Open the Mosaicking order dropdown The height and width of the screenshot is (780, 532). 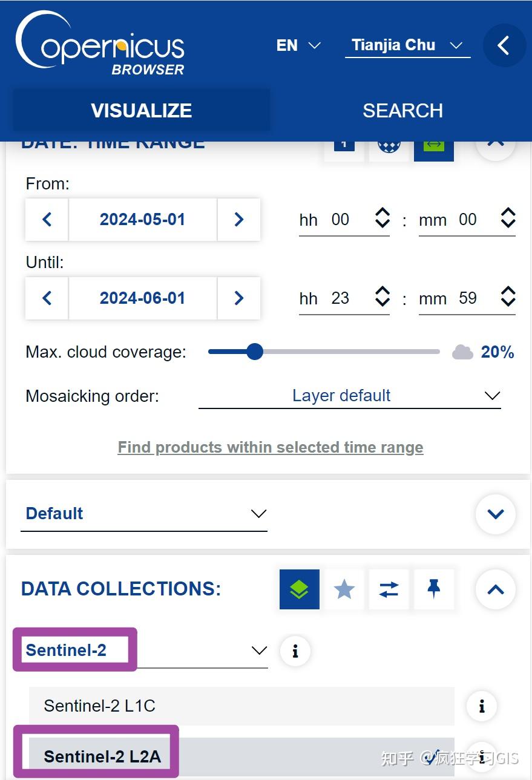click(x=349, y=396)
